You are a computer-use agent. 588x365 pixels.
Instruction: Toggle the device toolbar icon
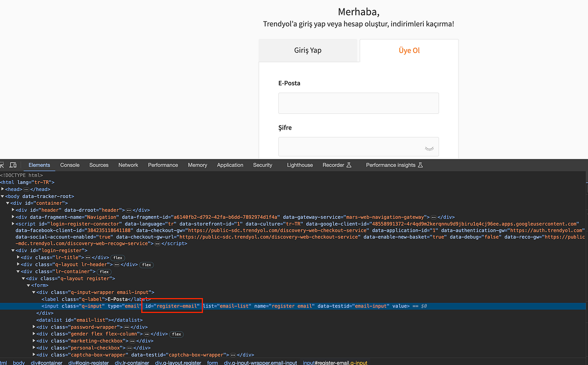click(13, 165)
